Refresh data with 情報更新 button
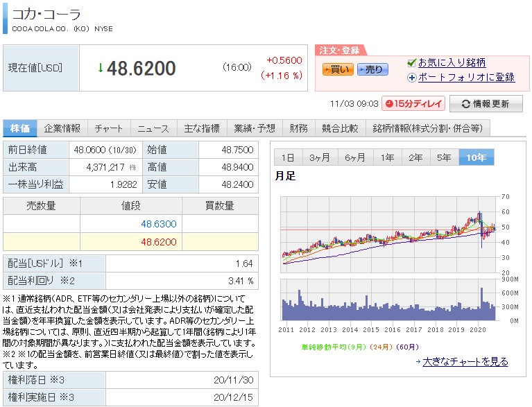532x407 pixels. (x=486, y=104)
